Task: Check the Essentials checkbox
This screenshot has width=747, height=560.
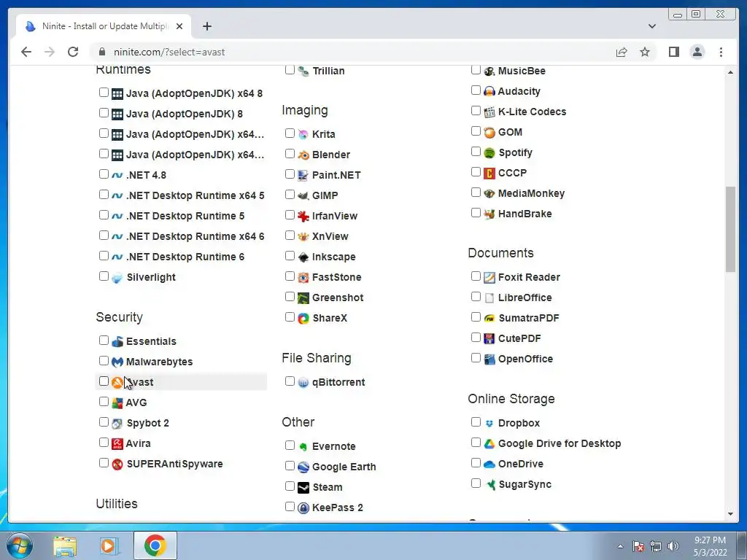Action: click(104, 340)
